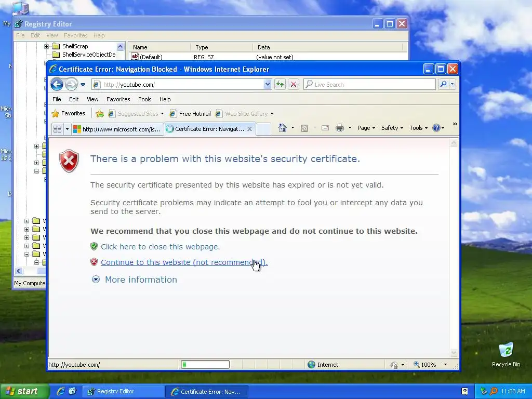This screenshot has width=532, height=399.
Task: Open File menu in Registry Editor
Action: [20, 35]
